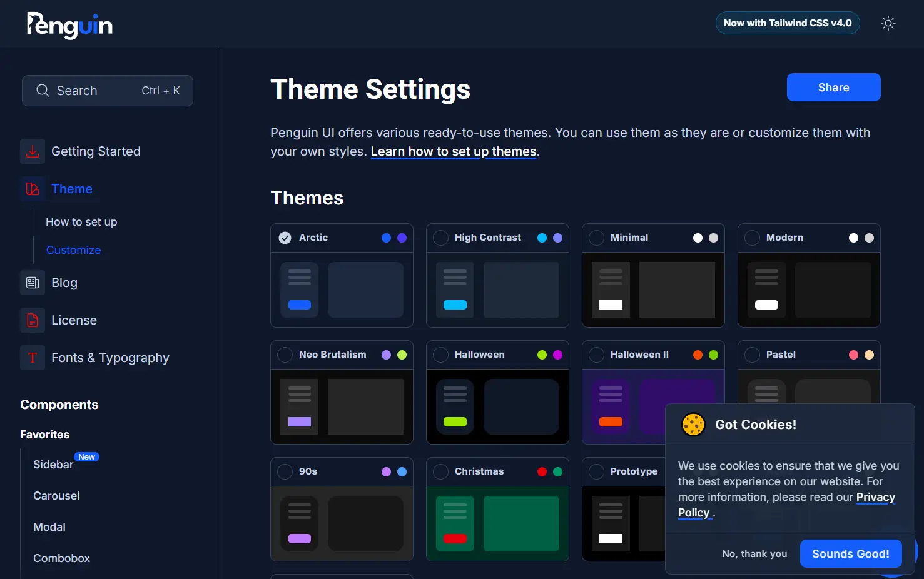Select the Halloween theme radio button

[441, 355]
